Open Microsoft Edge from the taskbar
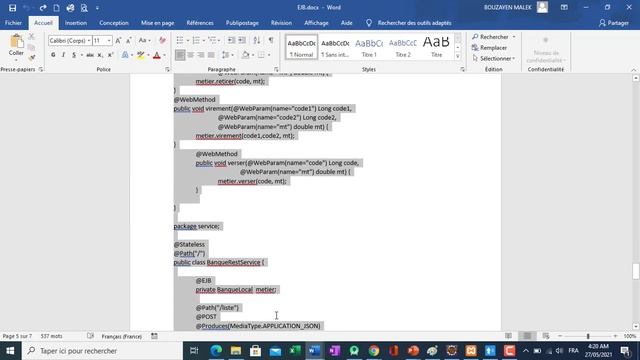 point(216,351)
